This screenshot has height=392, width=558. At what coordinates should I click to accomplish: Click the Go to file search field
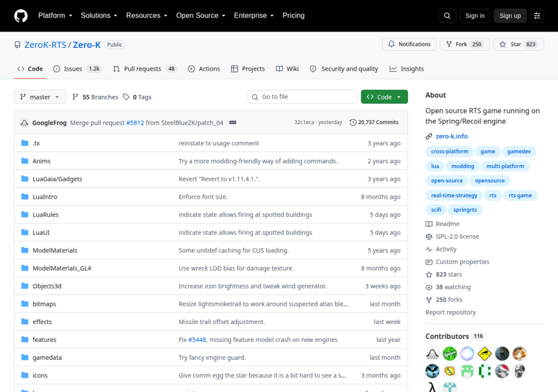click(302, 97)
